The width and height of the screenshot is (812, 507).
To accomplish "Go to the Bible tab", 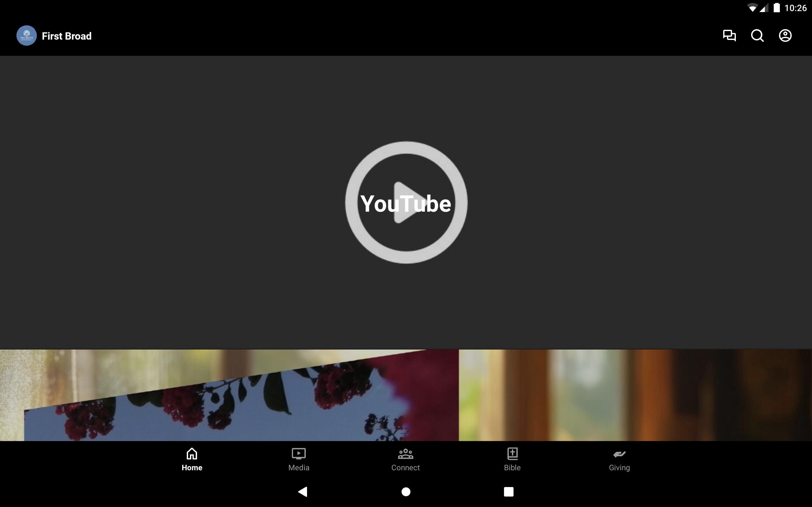I will tap(512, 459).
